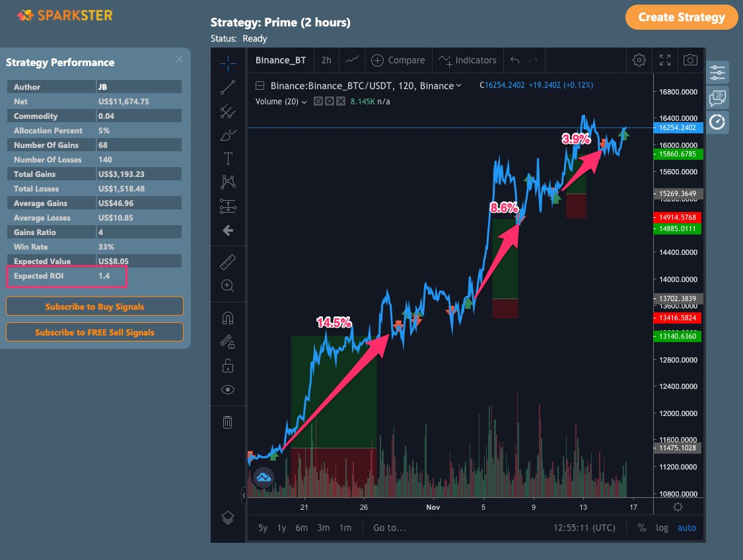This screenshot has width=743, height=560.
Task: Close the Strategy Performance panel
Action: tap(179, 59)
